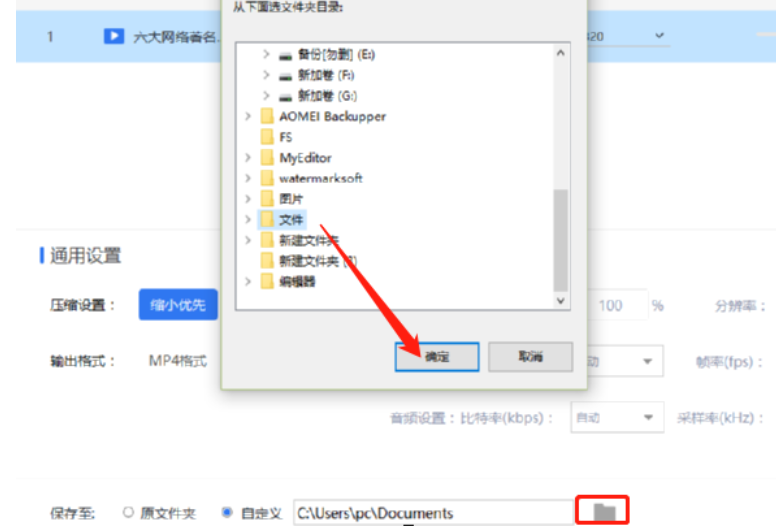The width and height of the screenshot is (776, 529).
Task: Activate the 缩小优先 compression option
Action: (x=178, y=305)
